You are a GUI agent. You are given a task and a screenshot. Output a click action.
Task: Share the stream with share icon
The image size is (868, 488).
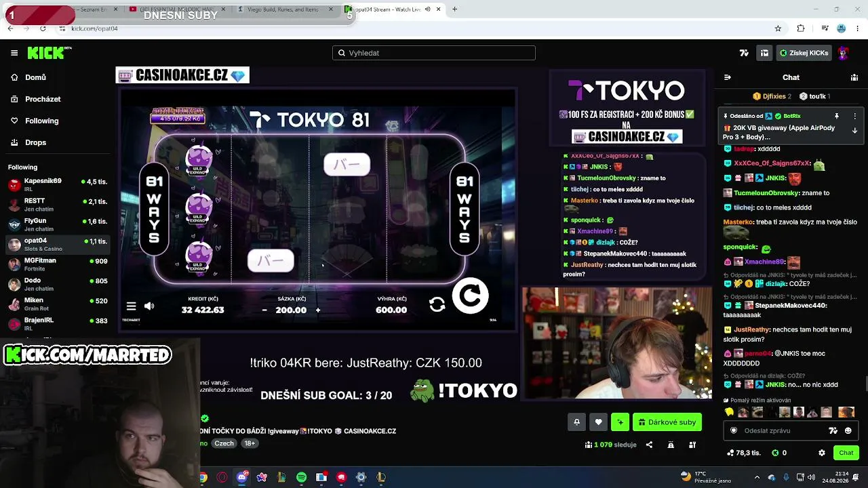(649, 445)
